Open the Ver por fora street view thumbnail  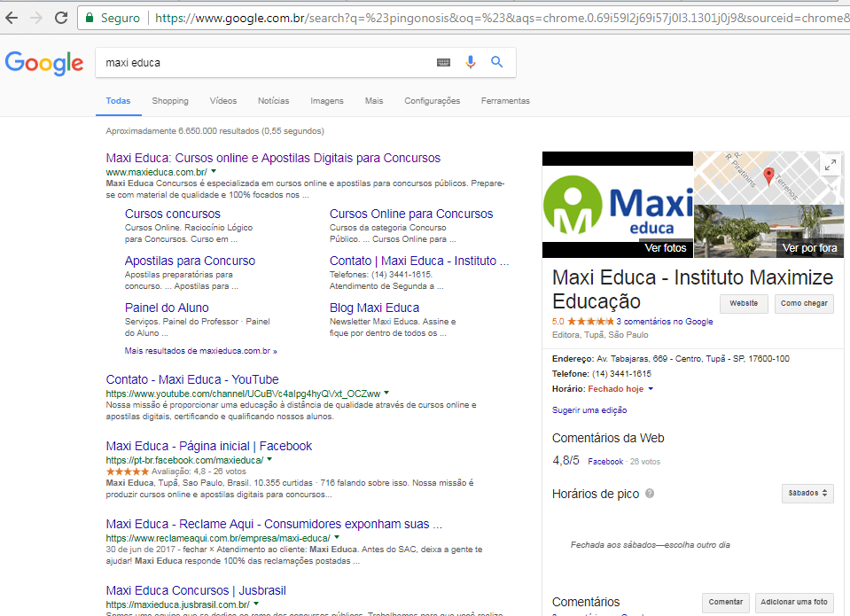[768, 231]
